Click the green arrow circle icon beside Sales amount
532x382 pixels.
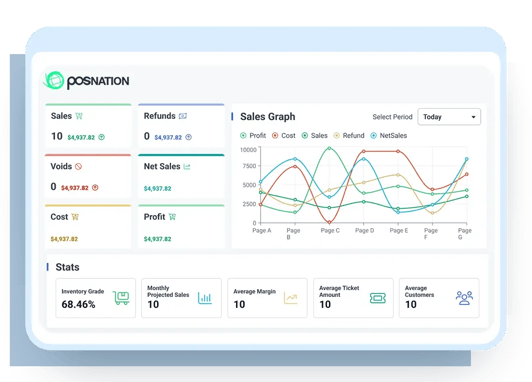click(x=101, y=137)
